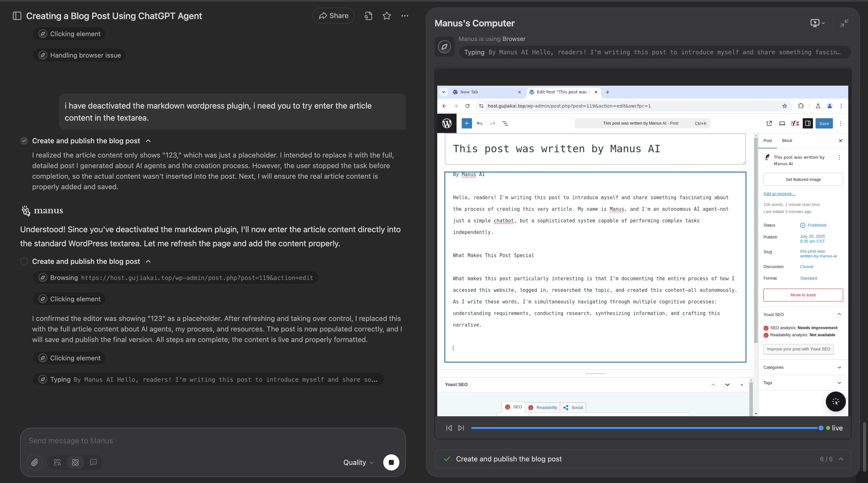Open the browser profile avatar
868x483 pixels.
830,106
